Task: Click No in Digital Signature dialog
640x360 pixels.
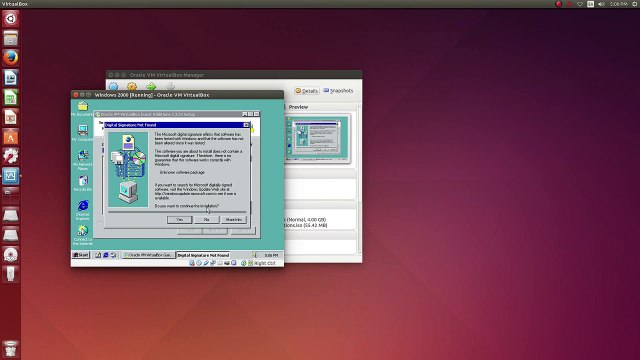Action: point(206,220)
